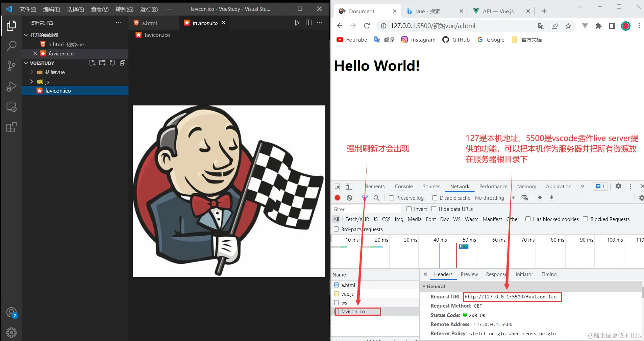
Task: Select the DevTools inspect element tool
Action: point(338,187)
